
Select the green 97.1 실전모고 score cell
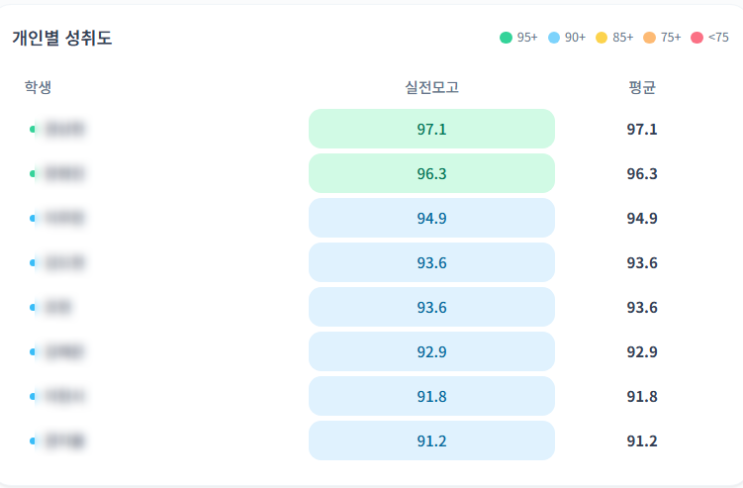pos(431,129)
